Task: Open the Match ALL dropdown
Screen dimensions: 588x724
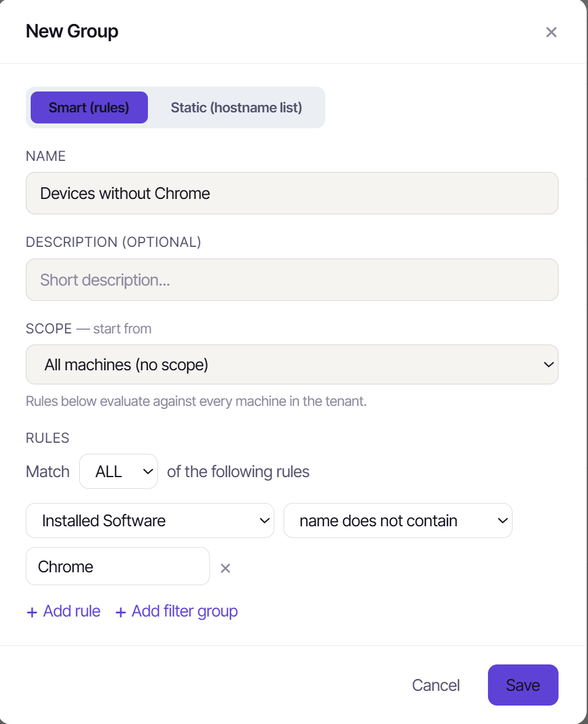Action: 118,472
